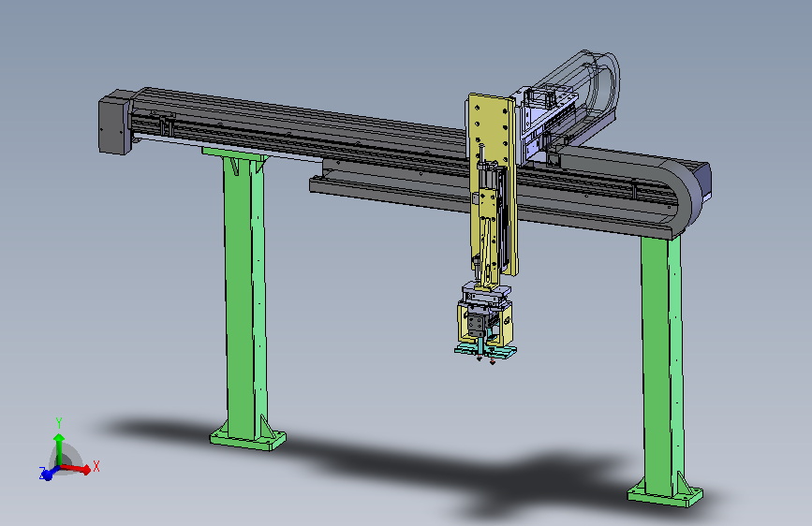Select the dark gray end cap on beam's left end
Image resolution: width=812 pixels, height=526 pixels.
[x=114, y=124]
